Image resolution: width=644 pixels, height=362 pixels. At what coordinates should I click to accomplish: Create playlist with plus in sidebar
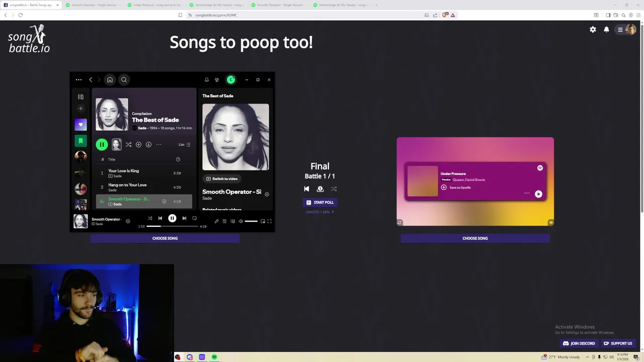(80, 108)
